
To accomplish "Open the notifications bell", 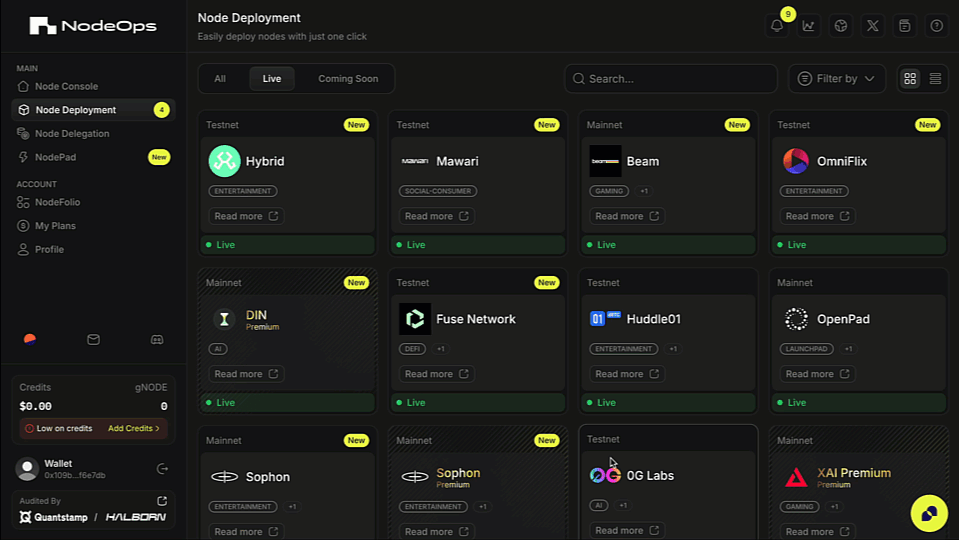I will click(777, 26).
